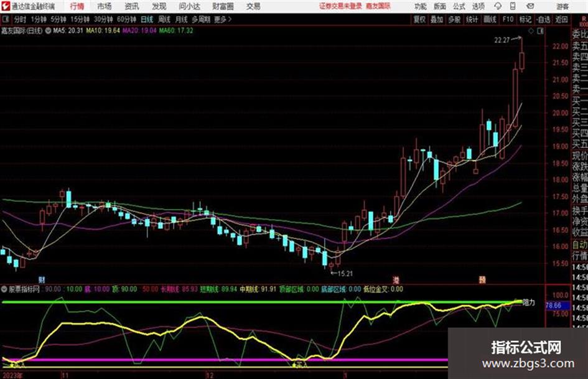The height and width of the screenshot is (379, 588).
Task: Select the 1分钟 period
Action: (x=39, y=19)
